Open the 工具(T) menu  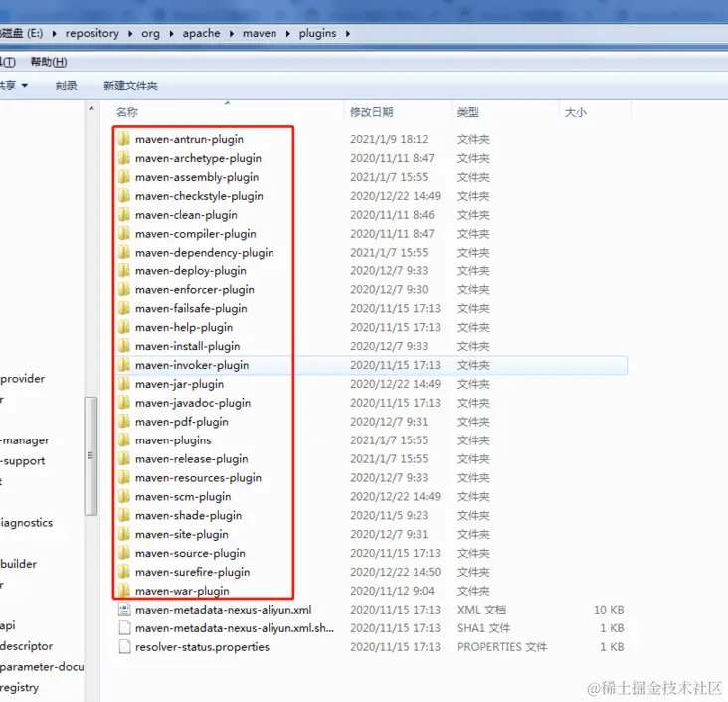pos(8,62)
